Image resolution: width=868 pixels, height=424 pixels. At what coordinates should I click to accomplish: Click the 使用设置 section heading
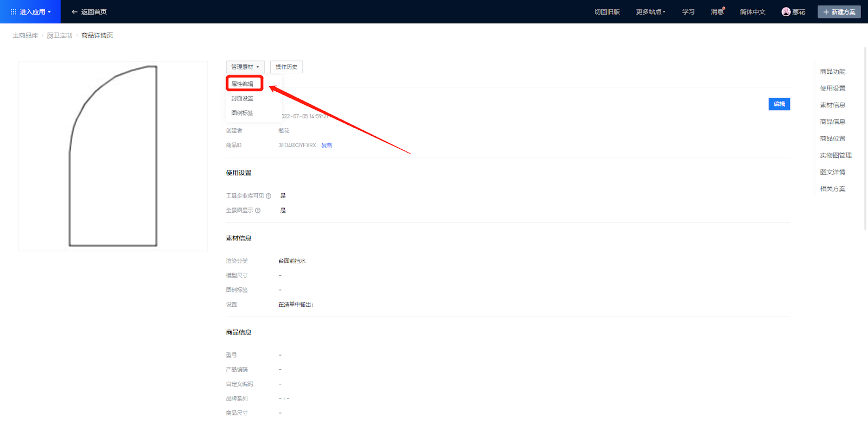239,173
